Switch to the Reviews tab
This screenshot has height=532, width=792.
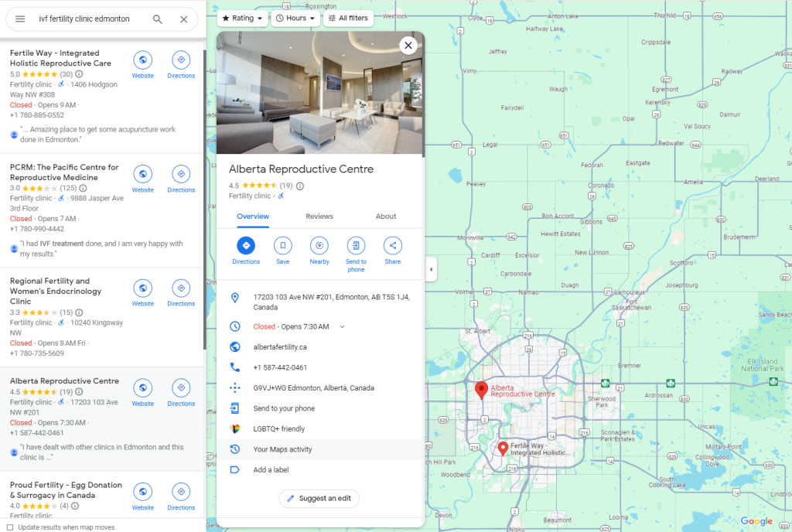(319, 217)
